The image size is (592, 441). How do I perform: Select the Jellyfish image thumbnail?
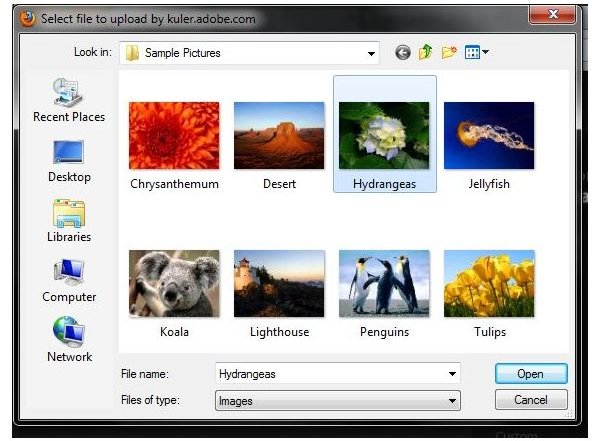489,135
